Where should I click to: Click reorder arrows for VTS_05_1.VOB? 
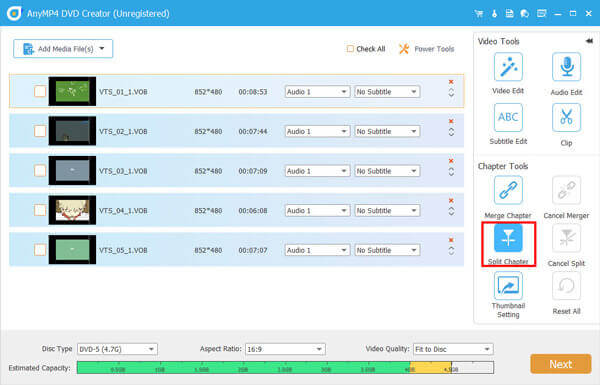[x=451, y=251]
